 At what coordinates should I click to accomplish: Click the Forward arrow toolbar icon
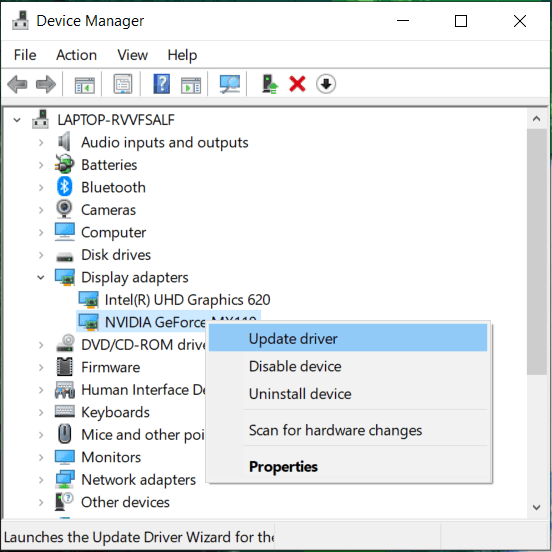[46, 84]
